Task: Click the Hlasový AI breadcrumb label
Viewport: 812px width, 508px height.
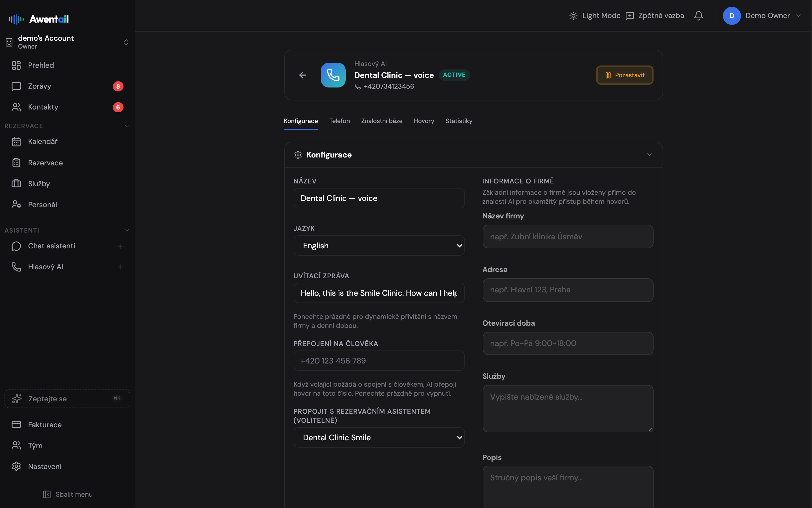Action: (370, 64)
